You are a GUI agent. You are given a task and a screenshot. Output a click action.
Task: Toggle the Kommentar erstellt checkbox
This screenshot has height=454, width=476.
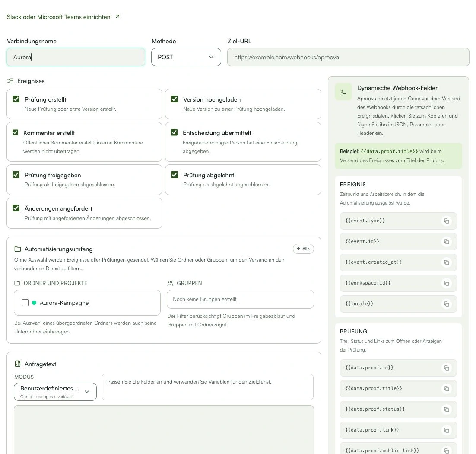(15, 132)
